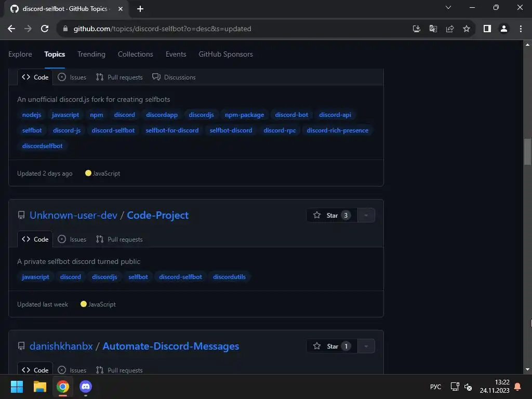Open the Events tab

click(176, 54)
